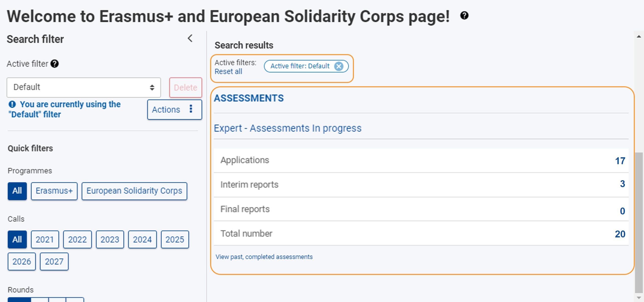Filter calls by year 2026
The width and height of the screenshot is (644, 302).
click(22, 261)
